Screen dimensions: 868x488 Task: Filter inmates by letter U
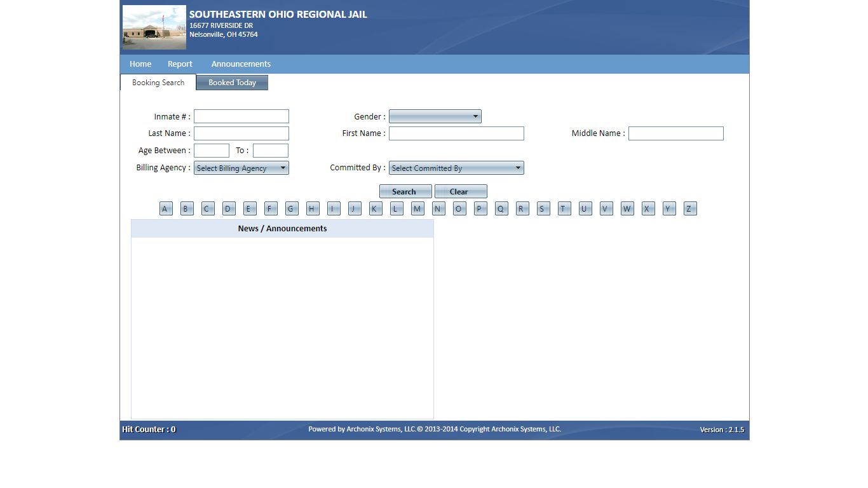[585, 208]
